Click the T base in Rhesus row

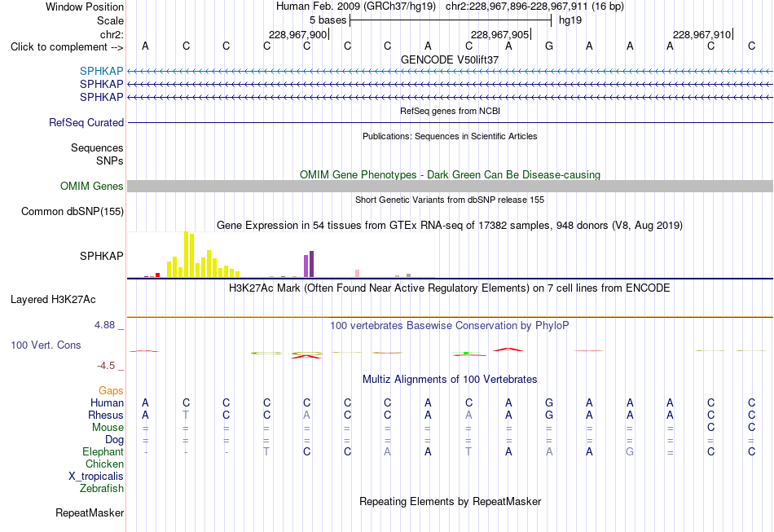[186, 415]
